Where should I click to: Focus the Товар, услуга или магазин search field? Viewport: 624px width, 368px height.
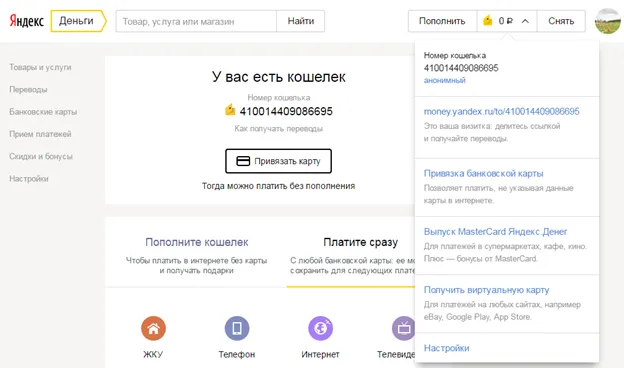pos(196,21)
